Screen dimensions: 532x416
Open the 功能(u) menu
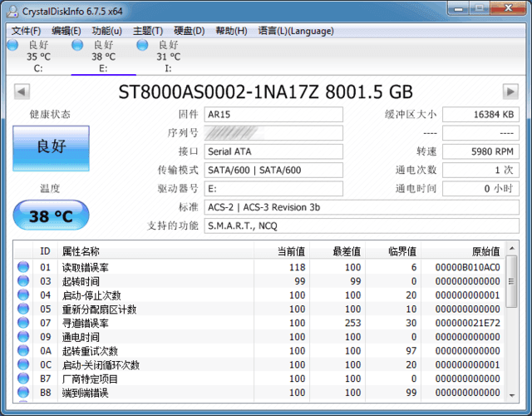pos(107,31)
